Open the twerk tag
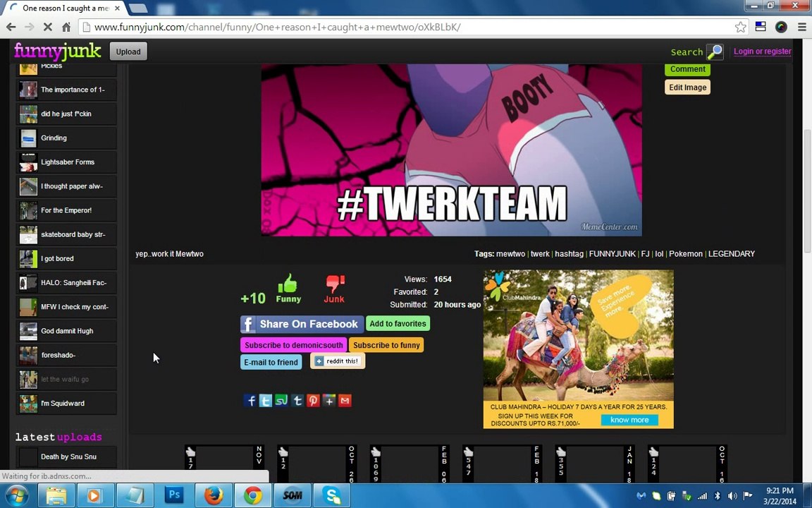Viewport: 812px width, 508px height. 540,254
